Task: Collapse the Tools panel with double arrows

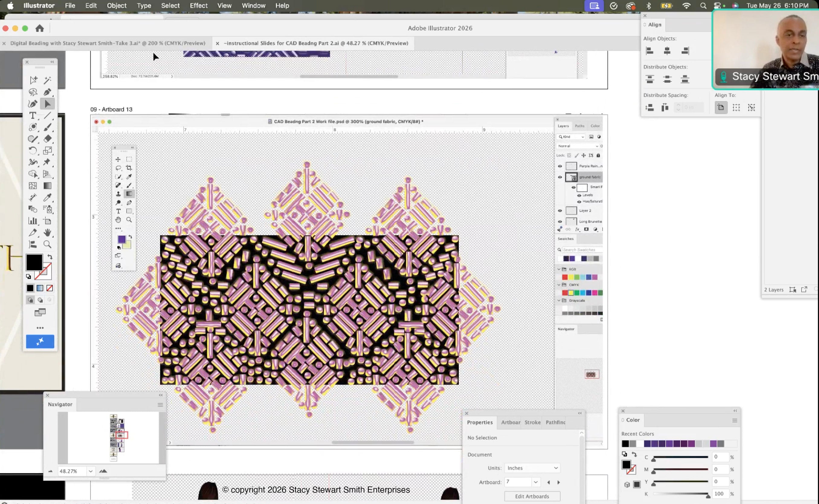Action: pos(52,62)
